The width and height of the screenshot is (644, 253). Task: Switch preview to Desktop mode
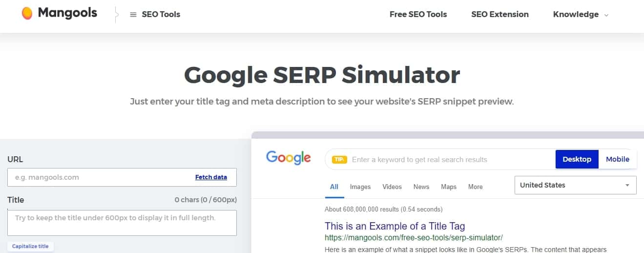[577, 159]
